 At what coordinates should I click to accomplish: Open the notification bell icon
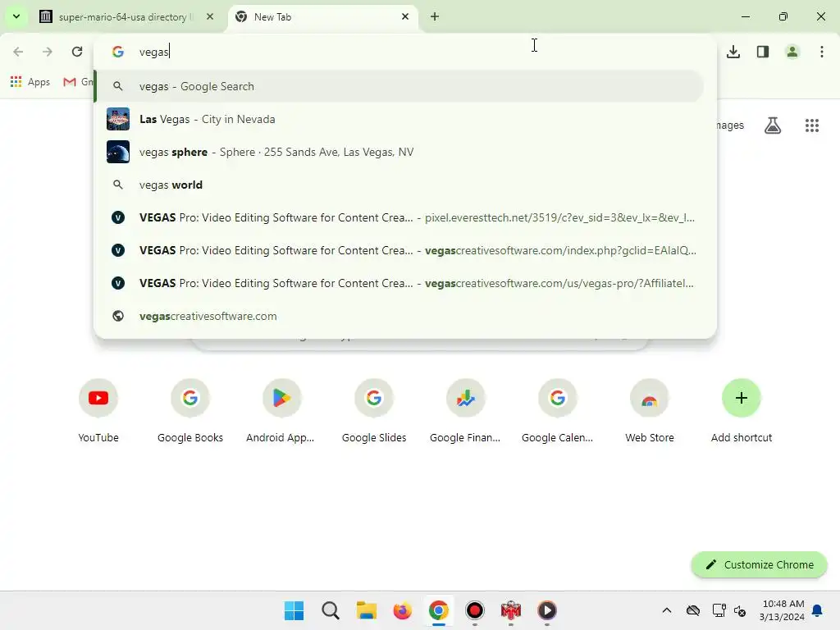pyautogui.click(x=818, y=610)
